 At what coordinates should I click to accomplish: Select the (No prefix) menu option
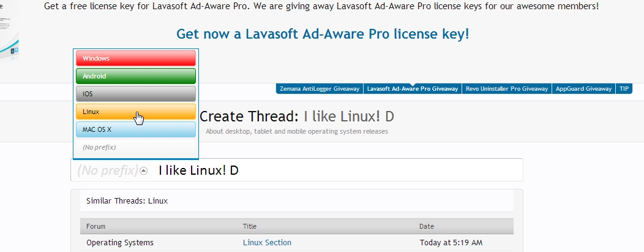[135, 147]
